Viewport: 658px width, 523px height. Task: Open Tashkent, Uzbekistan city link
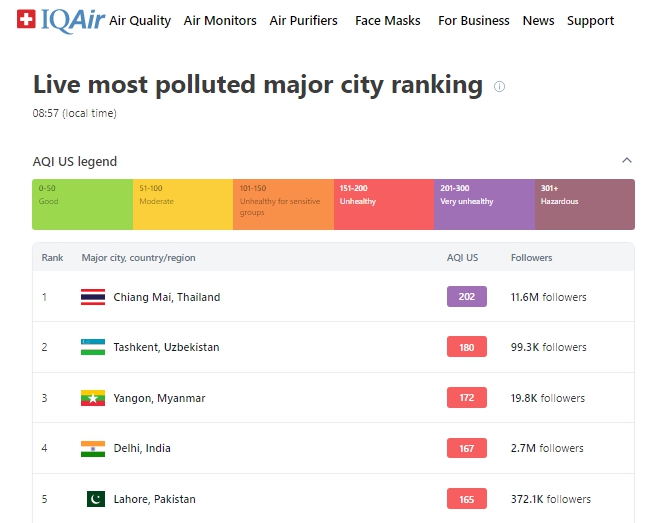pyautogui.click(x=166, y=347)
